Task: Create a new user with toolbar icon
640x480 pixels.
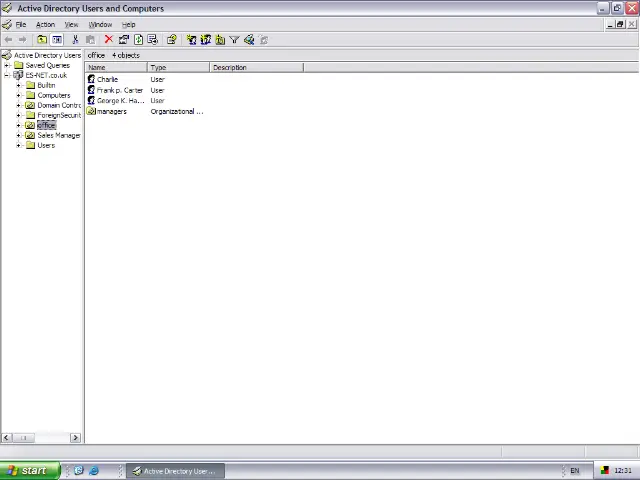Action: [x=191, y=40]
